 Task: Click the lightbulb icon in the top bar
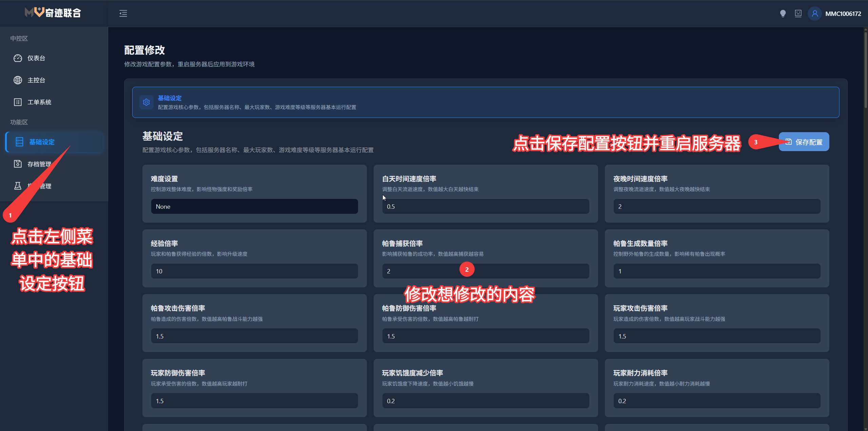[x=783, y=14]
